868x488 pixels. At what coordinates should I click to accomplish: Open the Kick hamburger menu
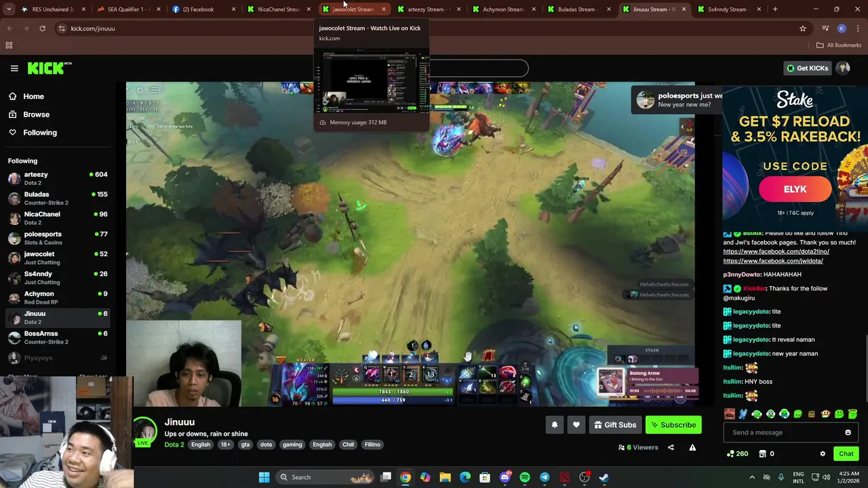coord(14,68)
